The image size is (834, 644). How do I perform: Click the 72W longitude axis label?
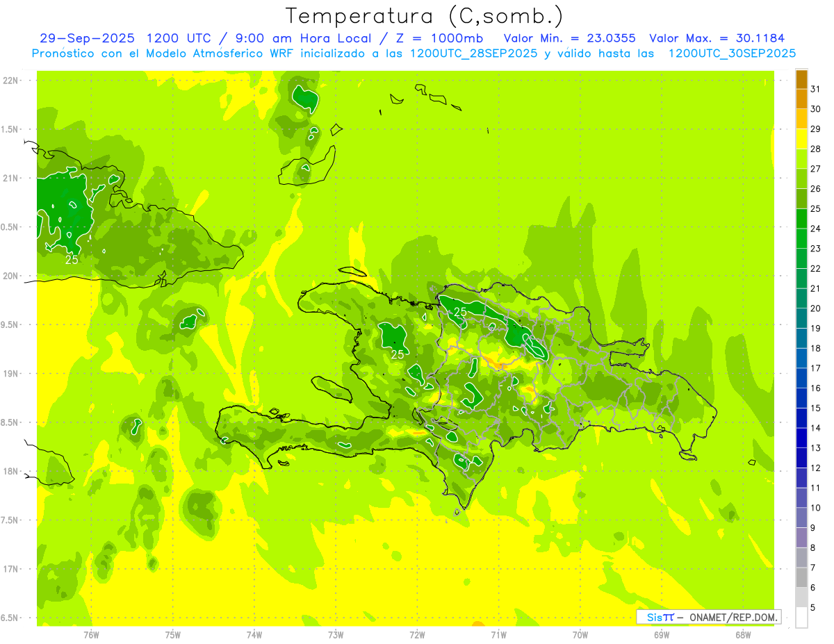[x=417, y=634]
